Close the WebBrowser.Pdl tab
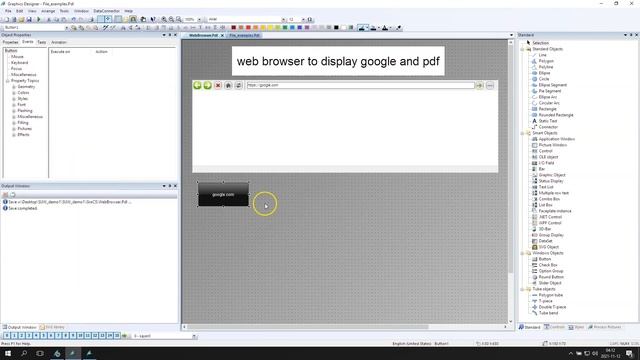The height and width of the screenshot is (360, 640). tap(222, 36)
